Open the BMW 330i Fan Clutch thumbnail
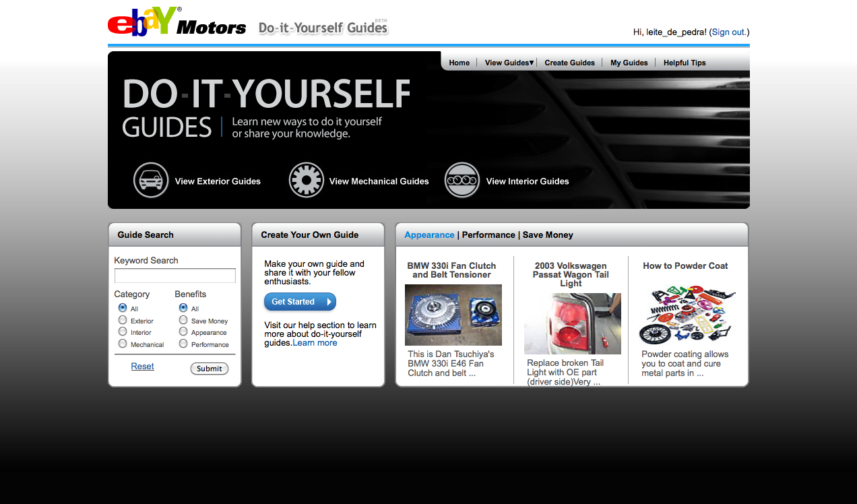 click(x=453, y=315)
